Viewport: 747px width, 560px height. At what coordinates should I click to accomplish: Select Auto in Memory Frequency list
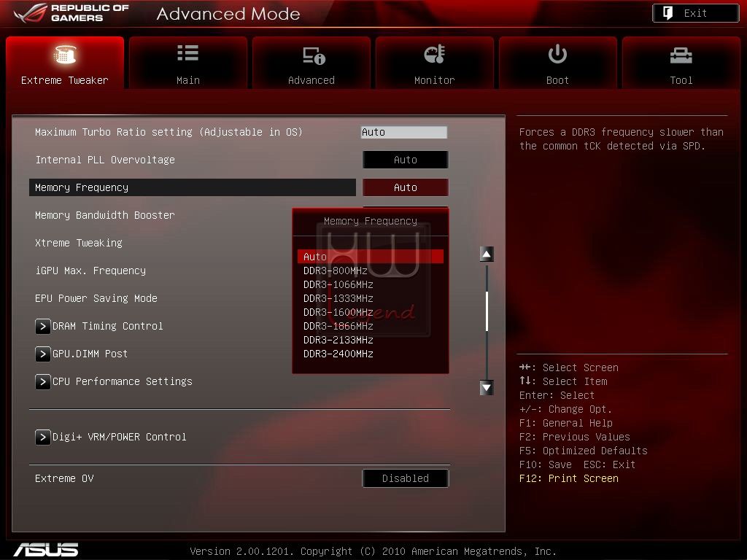[x=370, y=257]
